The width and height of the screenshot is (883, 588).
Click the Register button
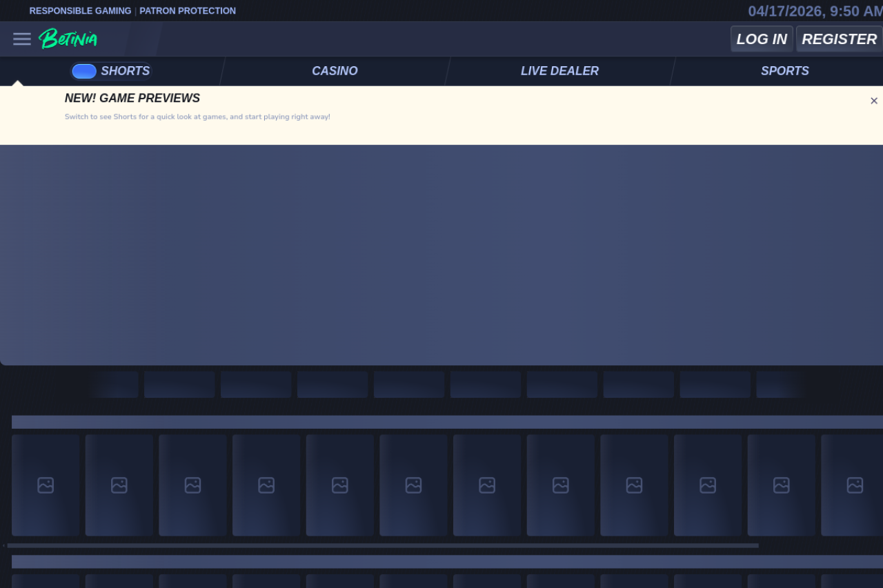click(839, 39)
